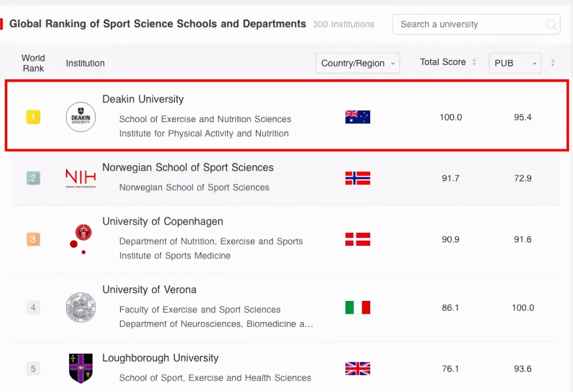Sort by Total Score arrows
573x392 pixels.
pyautogui.click(x=474, y=62)
